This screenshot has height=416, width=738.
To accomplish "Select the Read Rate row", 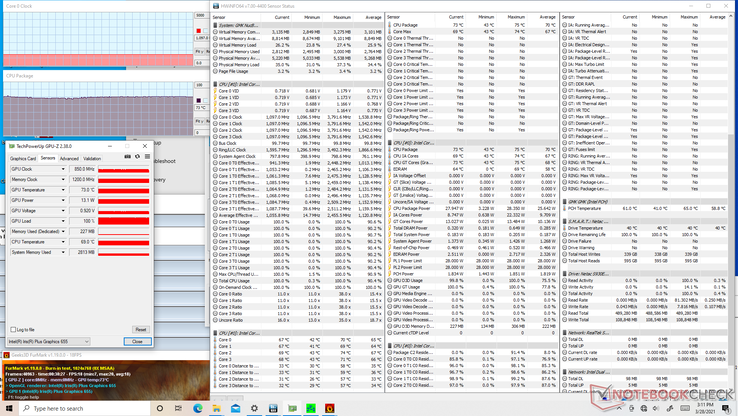I will [x=644, y=300].
